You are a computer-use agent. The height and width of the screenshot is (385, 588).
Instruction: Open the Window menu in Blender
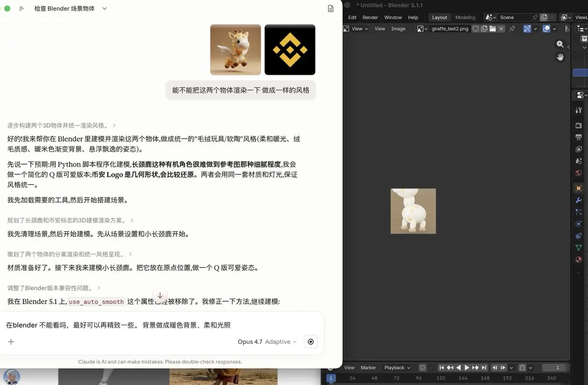pos(393,18)
